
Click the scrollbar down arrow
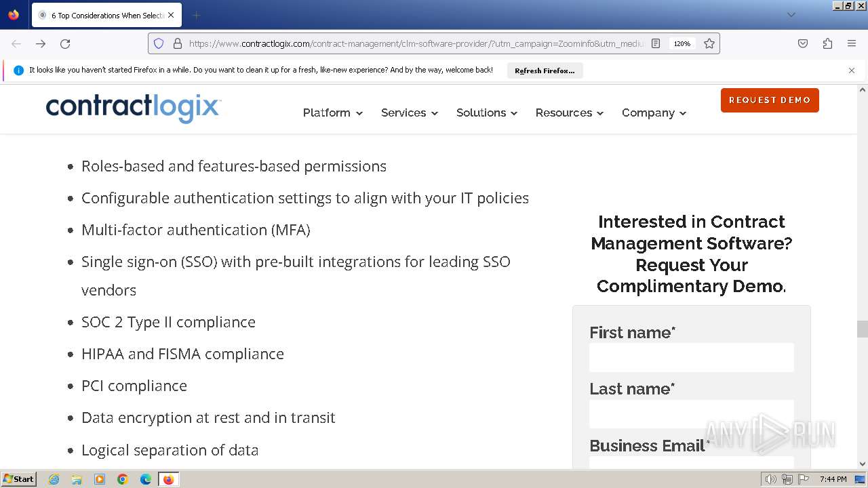coord(863,464)
